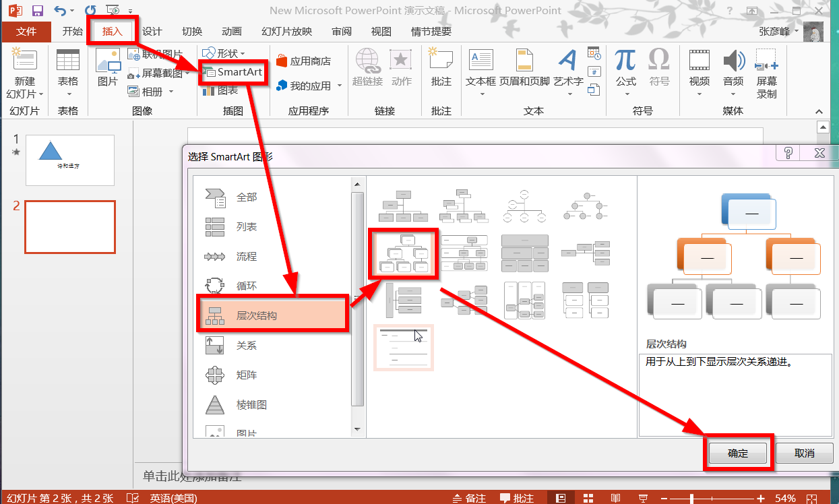
Task: Toggle 备注 notes in status bar
Action: 469,498
